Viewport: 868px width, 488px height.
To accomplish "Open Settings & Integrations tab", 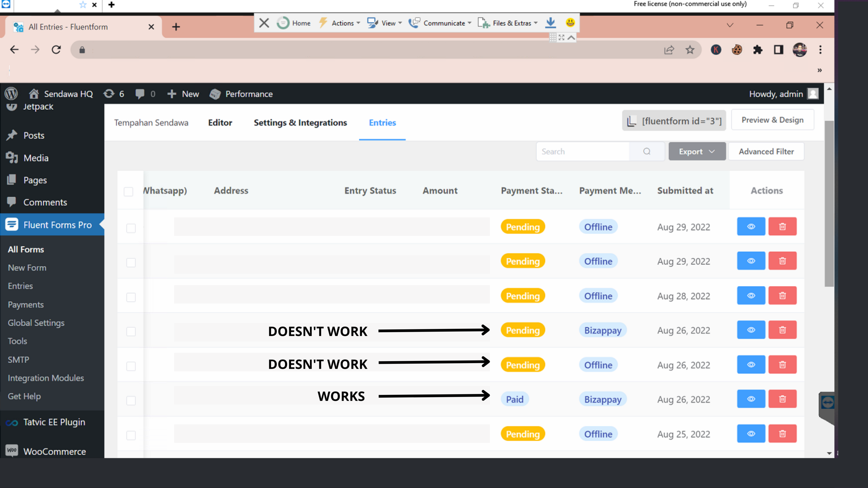I will click(x=300, y=123).
